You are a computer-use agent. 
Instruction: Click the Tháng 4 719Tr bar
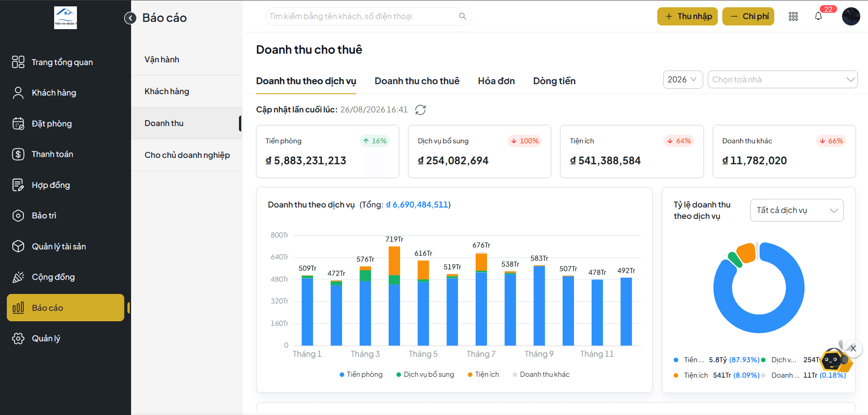tap(394, 296)
